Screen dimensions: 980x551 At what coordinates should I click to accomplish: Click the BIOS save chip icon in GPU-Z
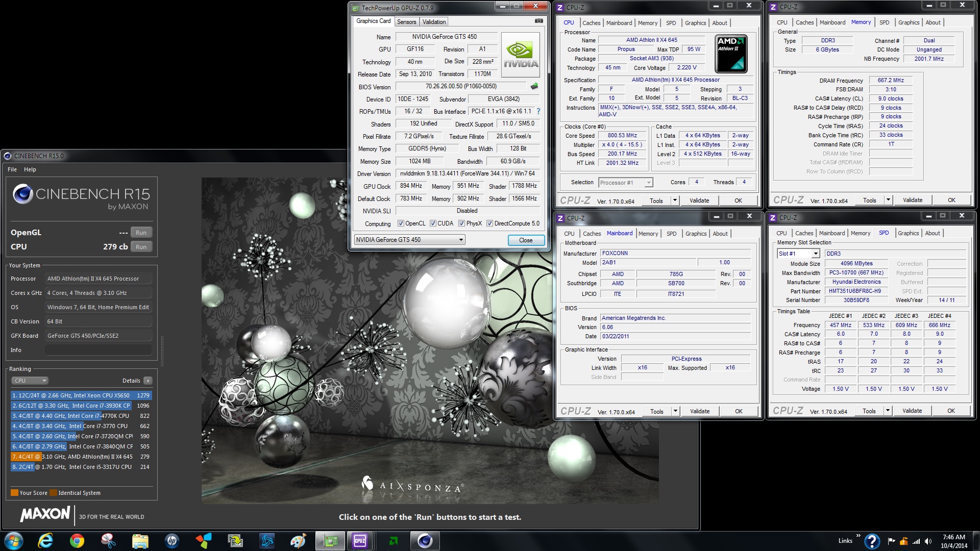tap(534, 86)
